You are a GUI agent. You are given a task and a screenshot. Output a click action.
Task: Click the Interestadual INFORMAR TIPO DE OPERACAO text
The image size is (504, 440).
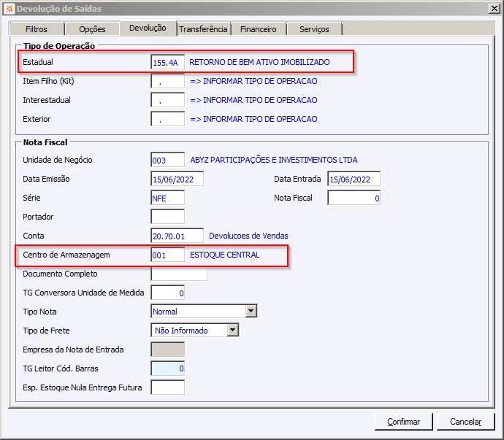pyautogui.click(x=253, y=100)
